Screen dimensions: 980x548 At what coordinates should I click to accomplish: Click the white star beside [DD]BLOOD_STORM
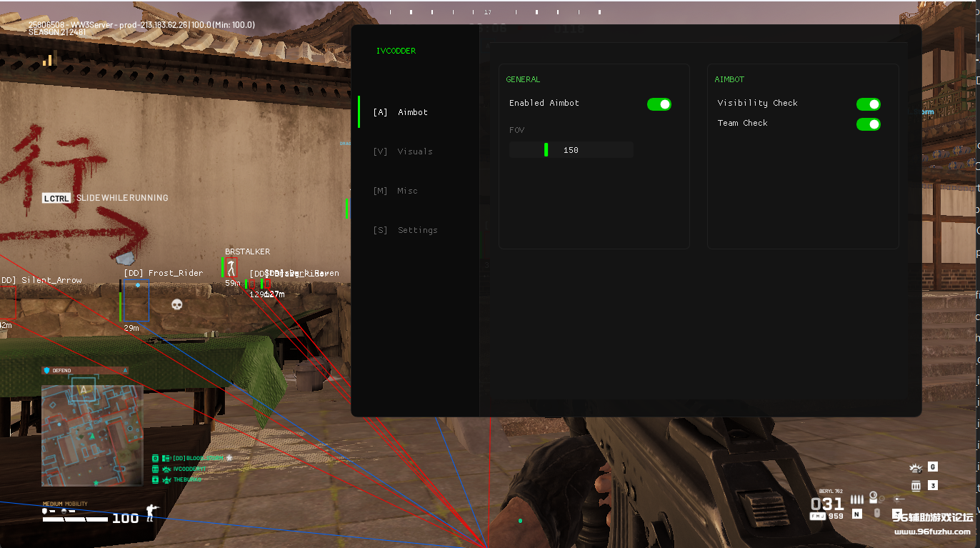click(229, 457)
